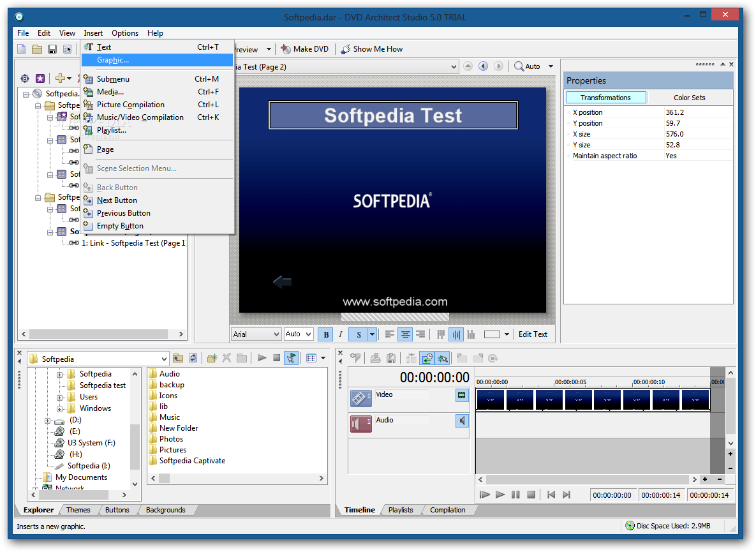Play the timeline with the play button
Image resolution: width=756 pixels, height=552 pixels.
pyautogui.click(x=500, y=495)
